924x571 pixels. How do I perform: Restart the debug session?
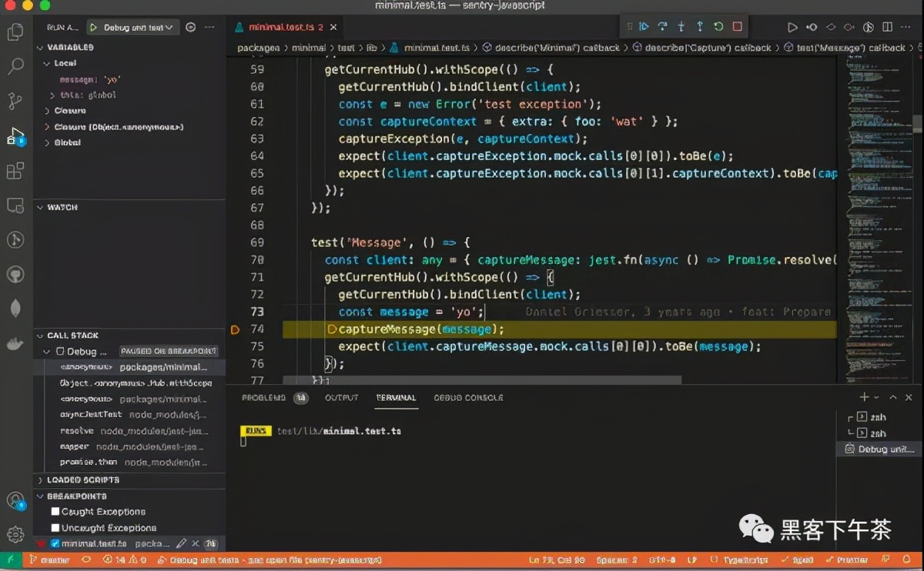pos(718,27)
